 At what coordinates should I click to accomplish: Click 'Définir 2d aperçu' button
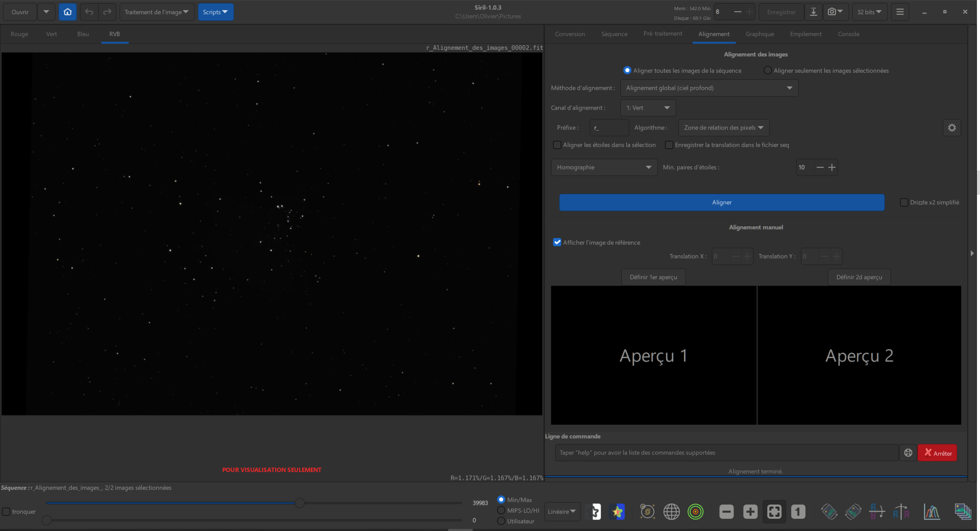coord(859,277)
